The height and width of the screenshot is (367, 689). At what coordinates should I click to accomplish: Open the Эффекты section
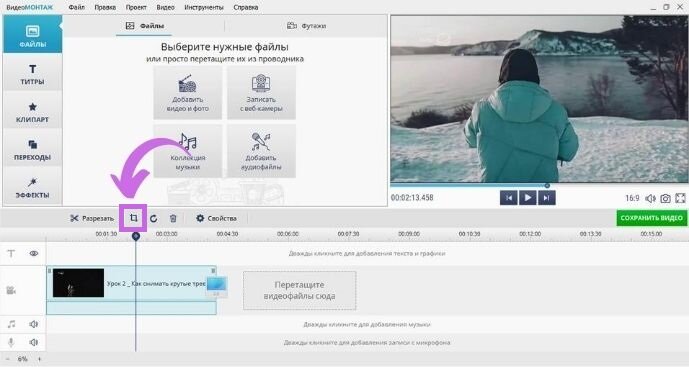[33, 188]
